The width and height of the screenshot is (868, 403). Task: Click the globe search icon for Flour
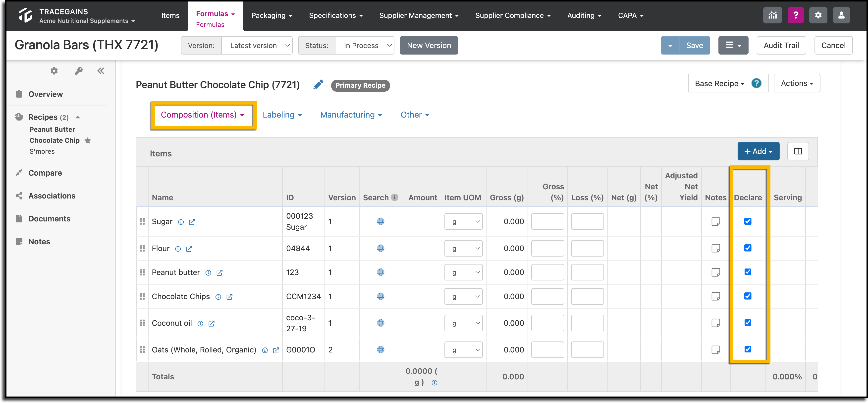(380, 248)
